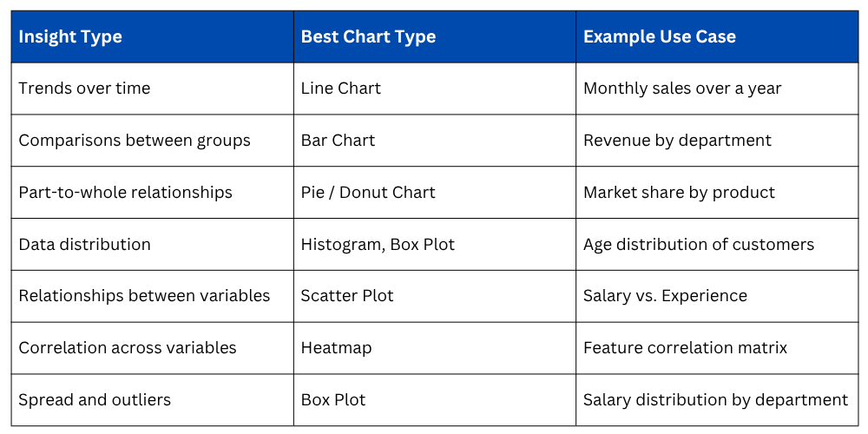Image resolution: width=868 pixels, height=434 pixels.
Task: Select the 'Heatmap' cell
Action: (336, 348)
